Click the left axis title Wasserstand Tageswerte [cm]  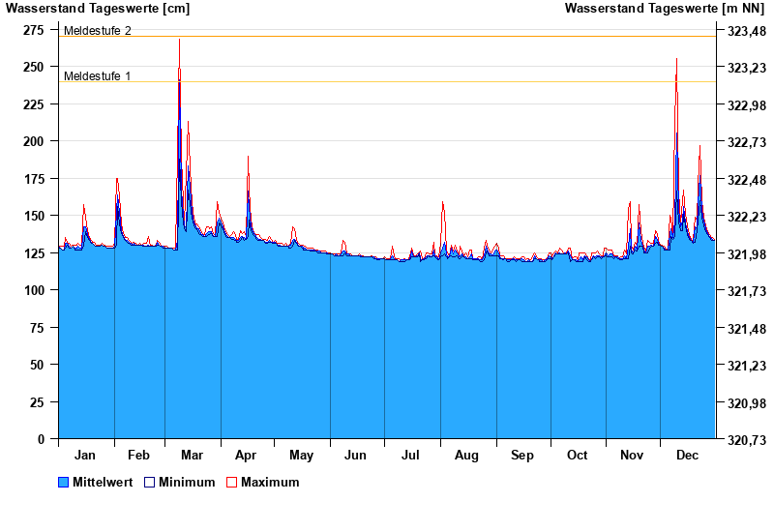98,9
